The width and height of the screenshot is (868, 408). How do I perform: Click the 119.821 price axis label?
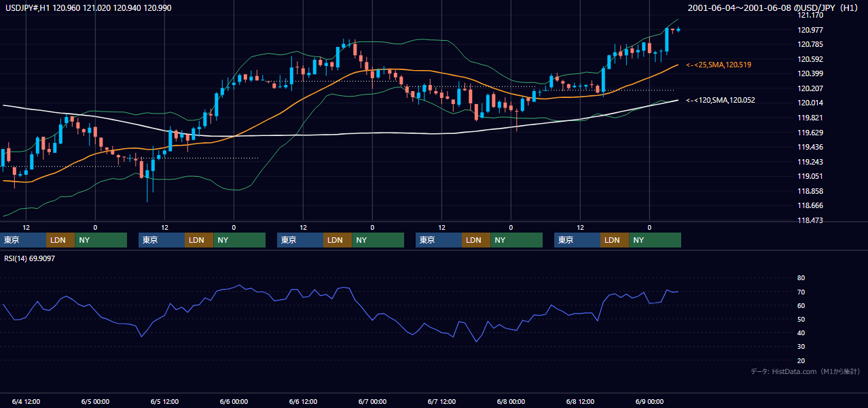(x=811, y=118)
